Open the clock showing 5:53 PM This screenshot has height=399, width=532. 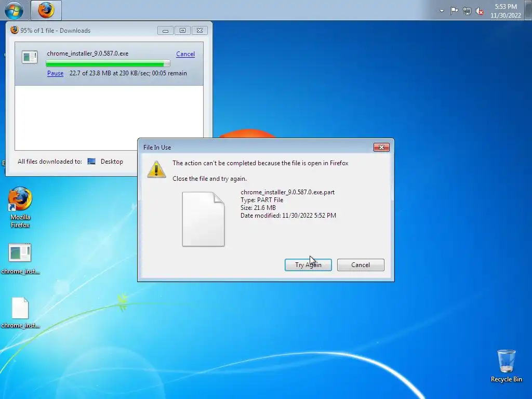[x=506, y=11]
